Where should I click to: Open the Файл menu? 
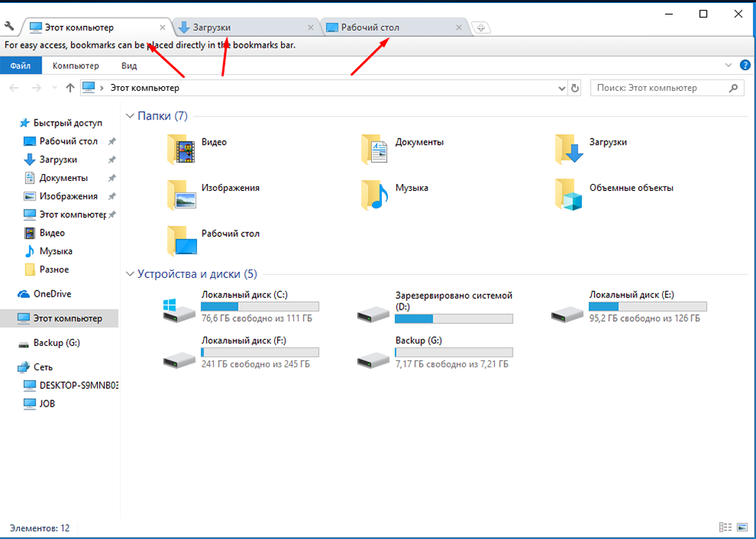point(21,66)
